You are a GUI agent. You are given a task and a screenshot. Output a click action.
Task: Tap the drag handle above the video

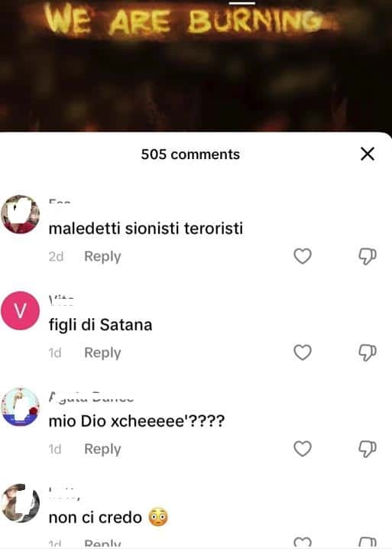pos(242,3)
